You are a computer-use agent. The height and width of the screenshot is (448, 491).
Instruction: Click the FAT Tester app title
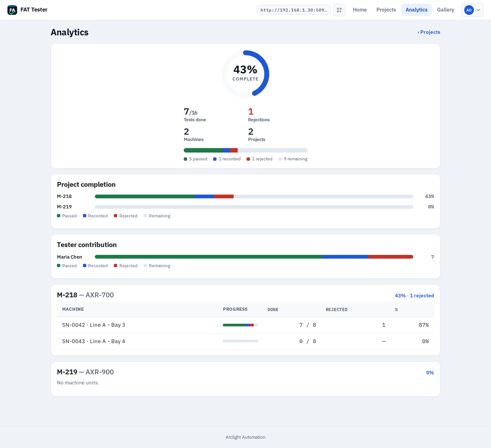pos(34,10)
